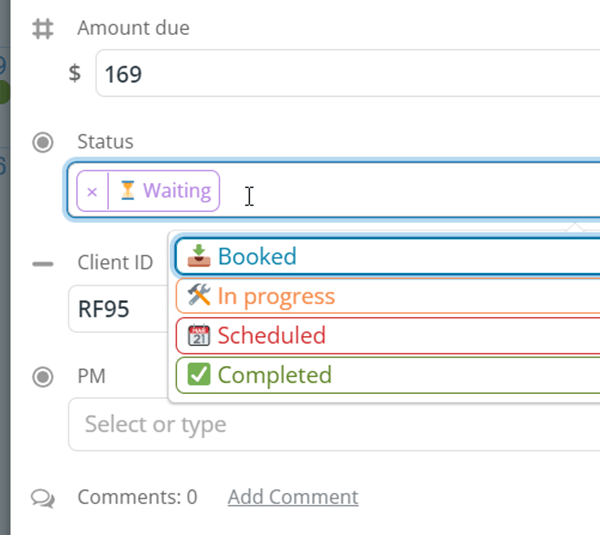
Task: Click inside the Status multi-select box
Action: click(333, 191)
